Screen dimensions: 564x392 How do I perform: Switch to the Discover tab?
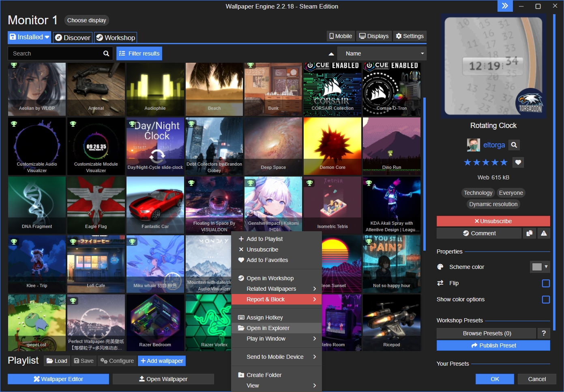coord(73,38)
